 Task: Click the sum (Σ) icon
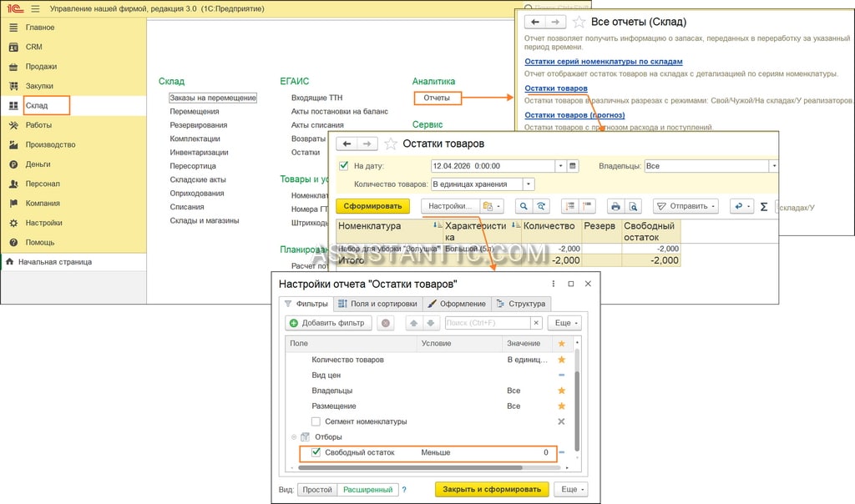click(764, 206)
